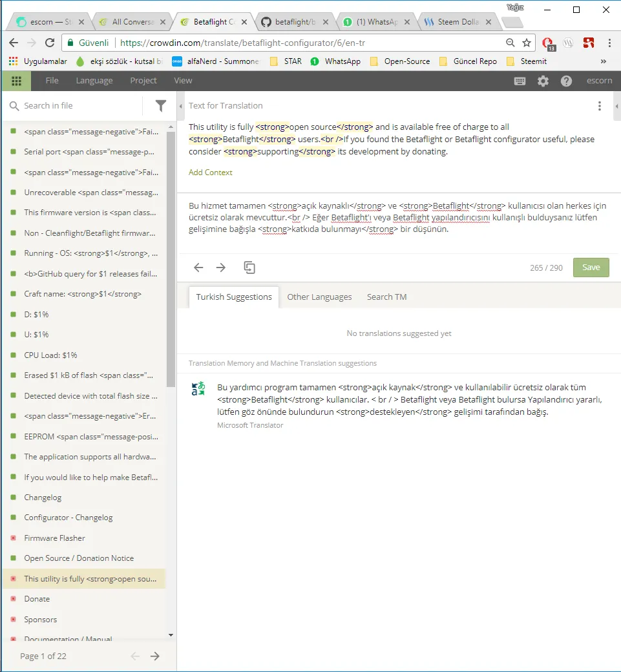The height and width of the screenshot is (672, 621).
Task: Select 'Open Source / Donation Notice' string
Action: tap(85, 558)
